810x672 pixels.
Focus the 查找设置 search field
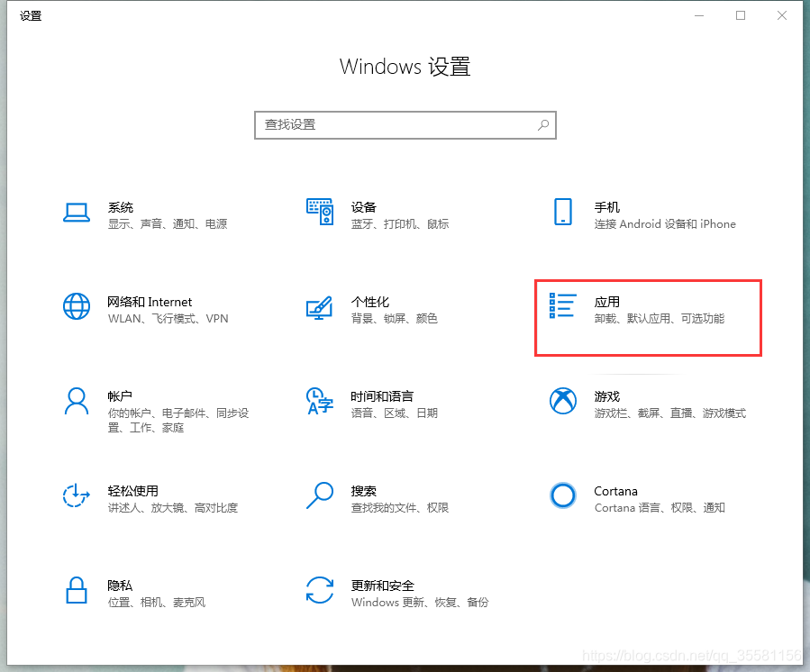click(405, 125)
